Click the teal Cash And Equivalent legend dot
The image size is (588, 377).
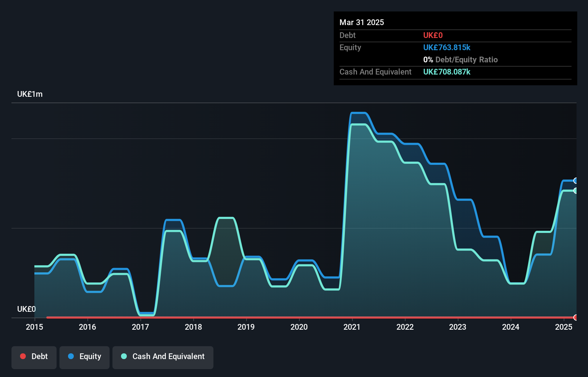(x=124, y=356)
